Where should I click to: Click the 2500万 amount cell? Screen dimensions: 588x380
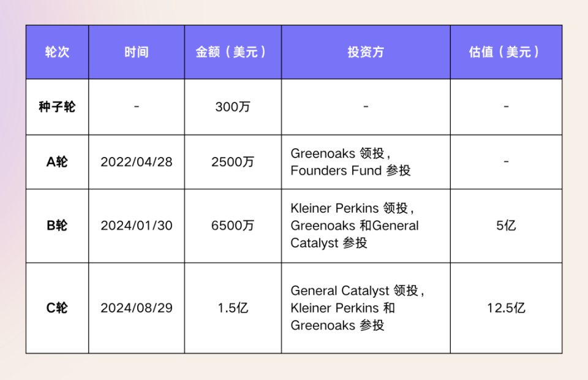tap(233, 162)
